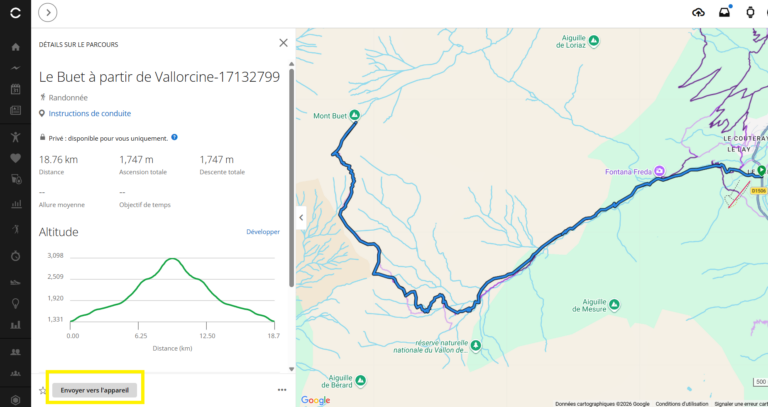Click the watch device icon
Viewport: 768px width, 407px height.
pos(750,12)
